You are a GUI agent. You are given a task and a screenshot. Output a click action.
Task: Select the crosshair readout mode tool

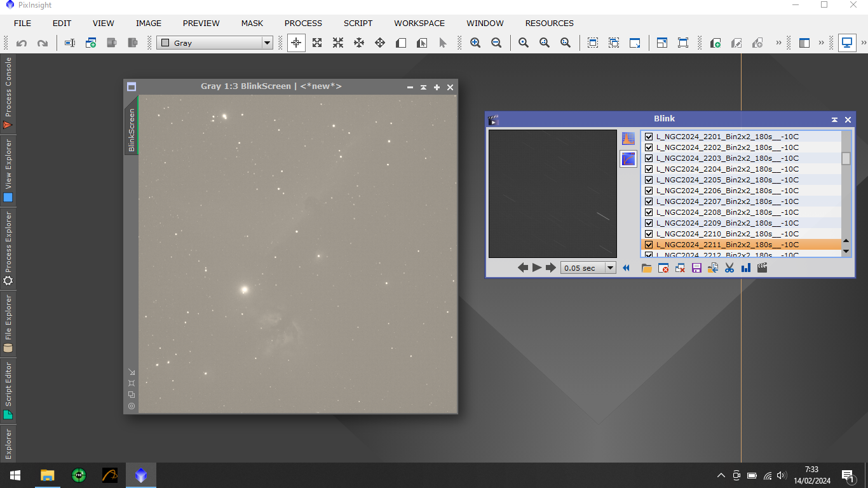(x=296, y=43)
